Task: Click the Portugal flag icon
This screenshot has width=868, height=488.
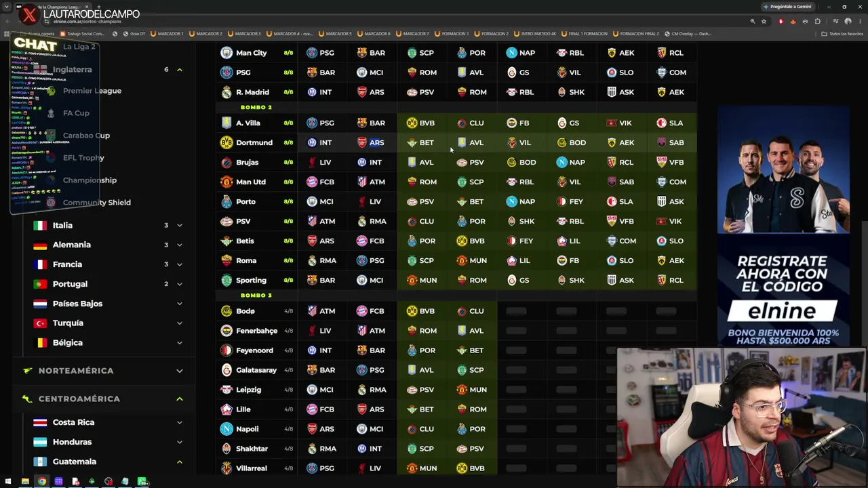Action: coord(40,284)
